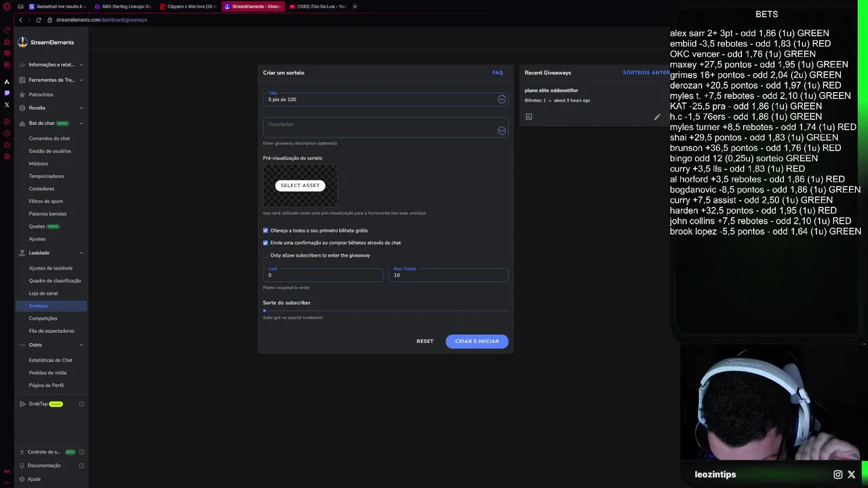
Task: Click the StreamElements rocket logo
Action: (x=22, y=42)
